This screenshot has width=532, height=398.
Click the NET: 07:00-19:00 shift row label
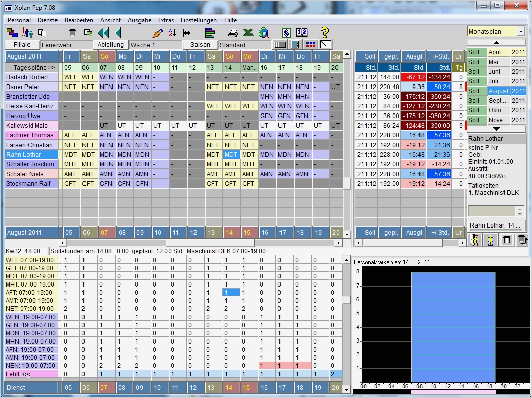click(x=31, y=309)
